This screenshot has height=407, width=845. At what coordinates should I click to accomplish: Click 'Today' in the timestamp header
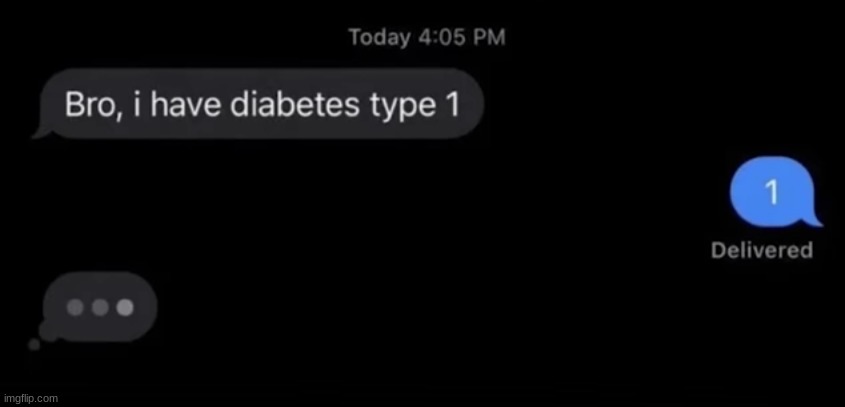[379, 38]
